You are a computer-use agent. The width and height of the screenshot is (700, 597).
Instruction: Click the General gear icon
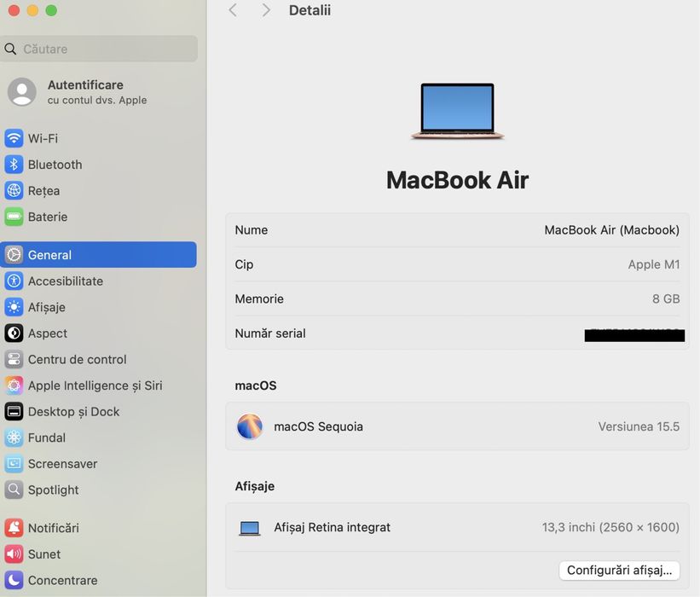click(x=14, y=254)
